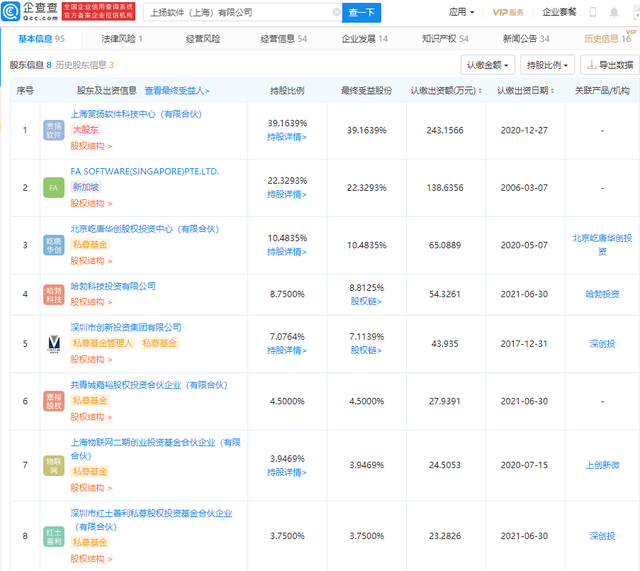Viewport: 640px width, 571px height.
Task: Expand 股权结构 for 上海物联网二期
Action: (91, 488)
